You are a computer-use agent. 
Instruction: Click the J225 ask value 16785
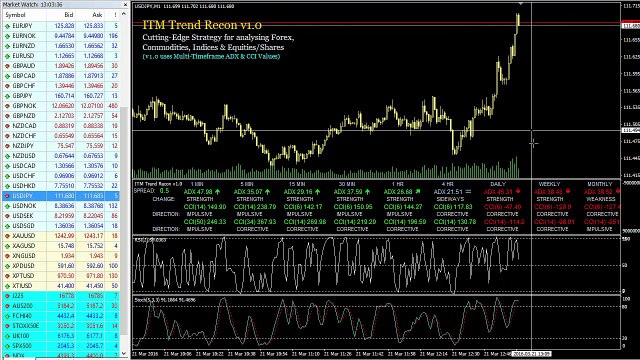[x=95, y=296]
